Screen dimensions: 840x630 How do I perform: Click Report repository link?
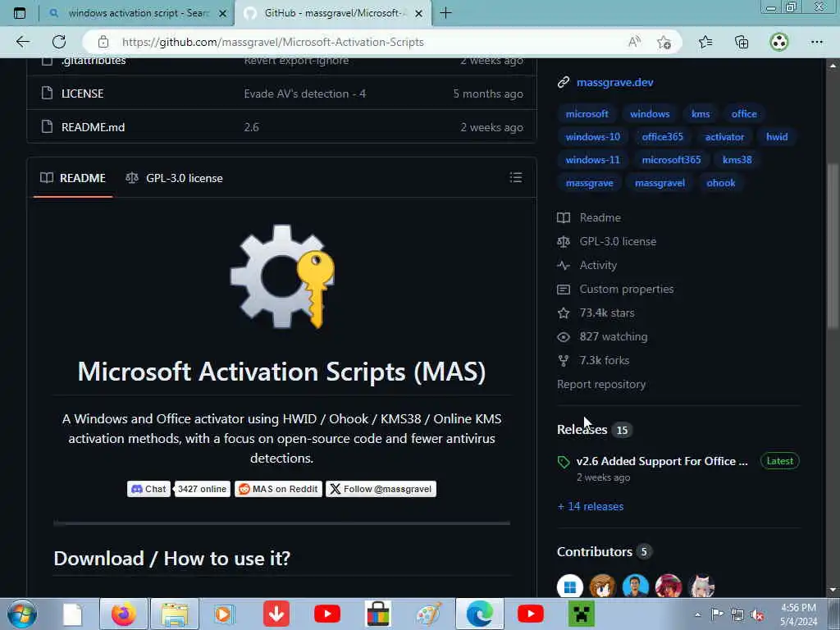(x=601, y=384)
